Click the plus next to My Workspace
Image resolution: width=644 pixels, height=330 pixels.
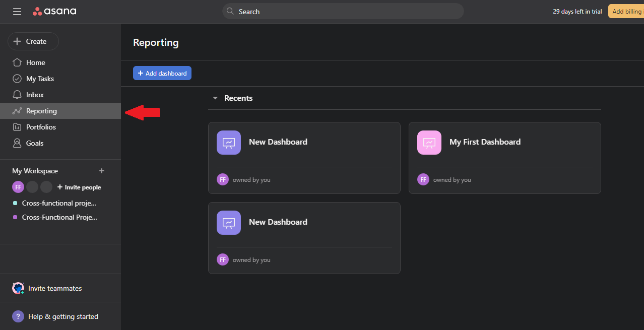coord(102,171)
